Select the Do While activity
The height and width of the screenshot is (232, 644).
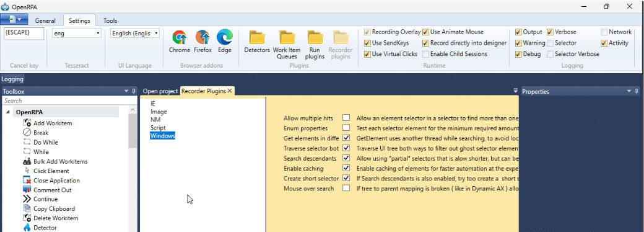tap(45, 142)
